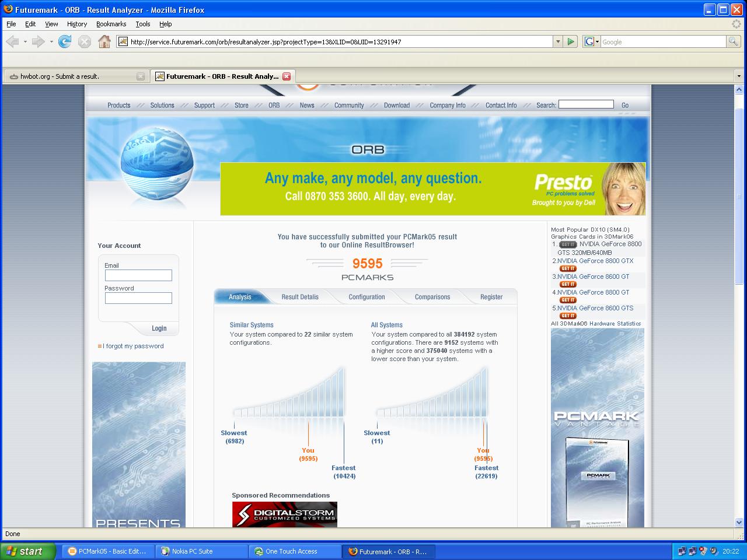This screenshot has width=747, height=560.
Task: Close the Futuremark ORB tab
Action: click(287, 76)
